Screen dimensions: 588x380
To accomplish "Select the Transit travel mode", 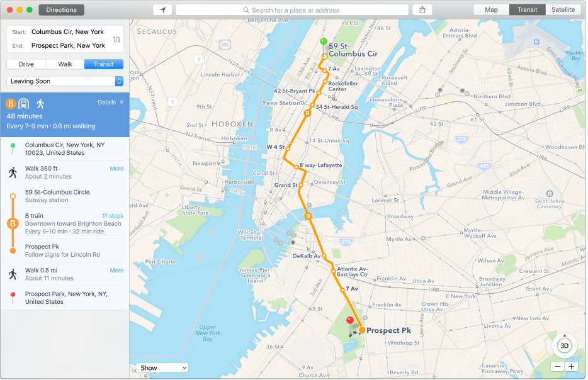I will (104, 64).
